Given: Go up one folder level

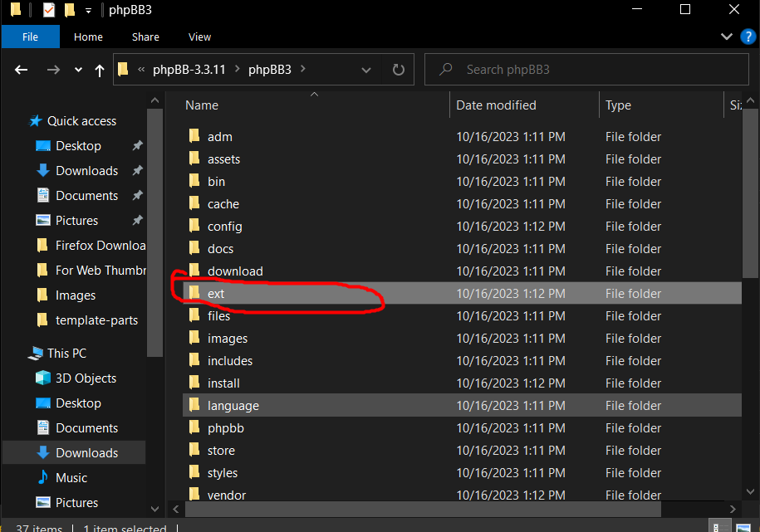Looking at the screenshot, I should [100, 71].
